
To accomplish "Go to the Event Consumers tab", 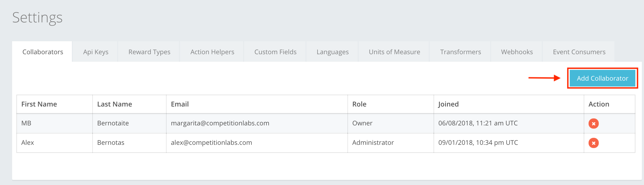I will pos(579,52).
